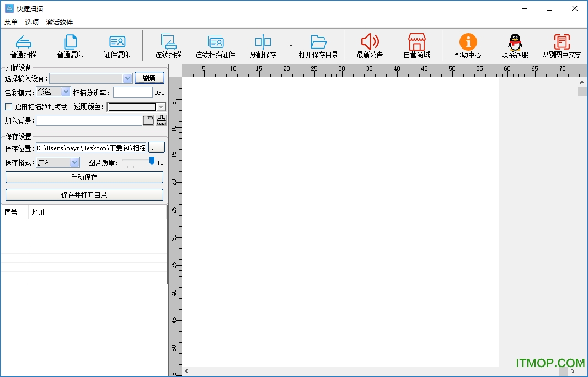Viewport: 588px width, 377px height.
Task: Expand the 保存格式 JPG dropdown
Action: click(74, 162)
